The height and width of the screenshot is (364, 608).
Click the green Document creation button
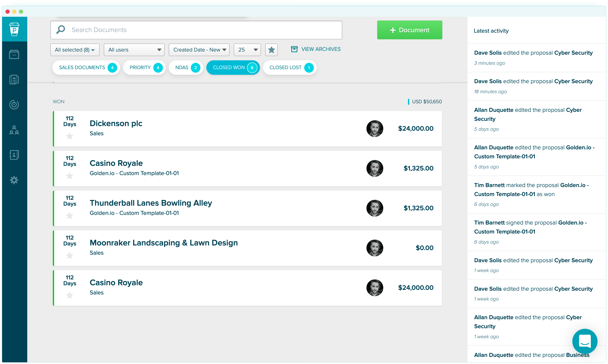[409, 30]
